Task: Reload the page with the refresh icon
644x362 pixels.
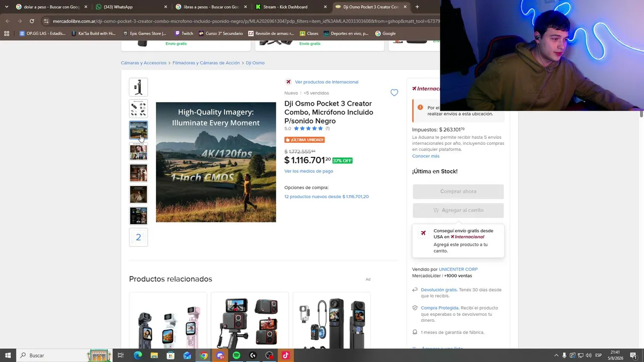Action: [x=32, y=21]
